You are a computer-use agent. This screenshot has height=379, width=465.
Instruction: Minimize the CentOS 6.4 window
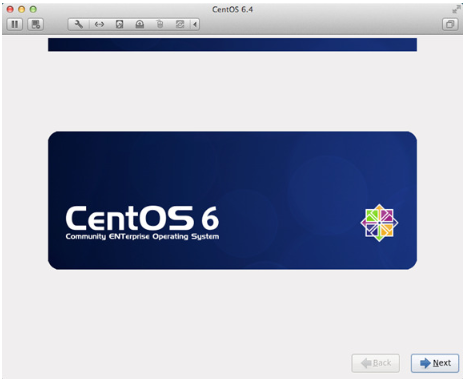point(22,9)
